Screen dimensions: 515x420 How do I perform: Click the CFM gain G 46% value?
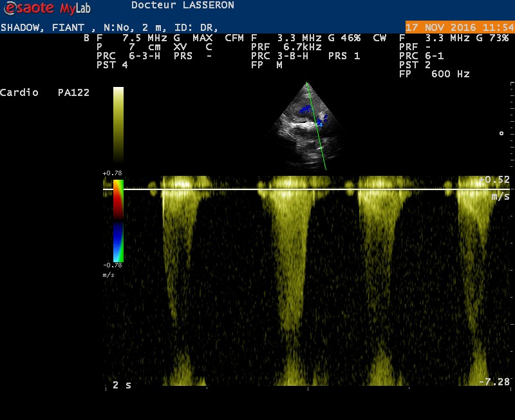[x=344, y=38]
